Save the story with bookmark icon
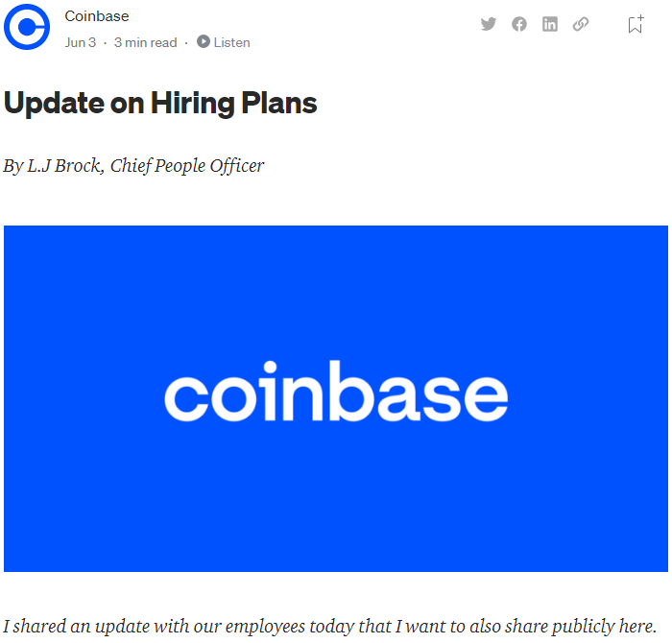This screenshot has height=643, width=672. coord(636,24)
